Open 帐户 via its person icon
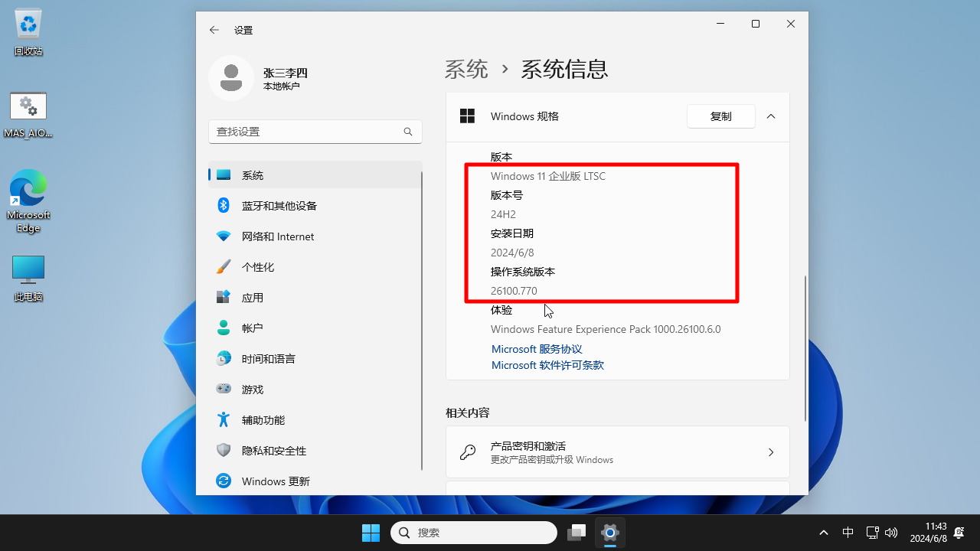 224,328
